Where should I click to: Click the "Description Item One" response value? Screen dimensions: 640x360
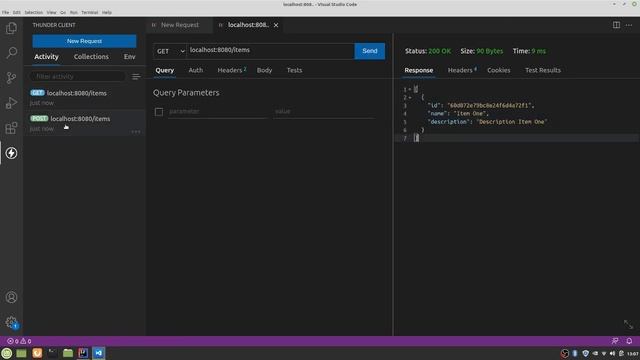[x=512, y=122]
